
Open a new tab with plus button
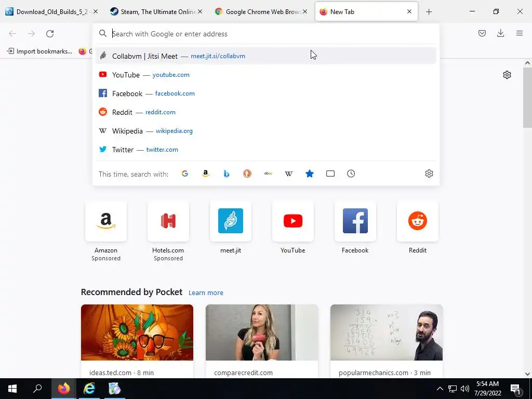click(429, 12)
